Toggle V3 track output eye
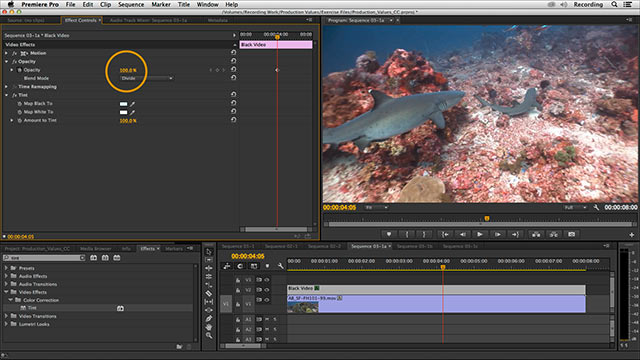 [267, 280]
